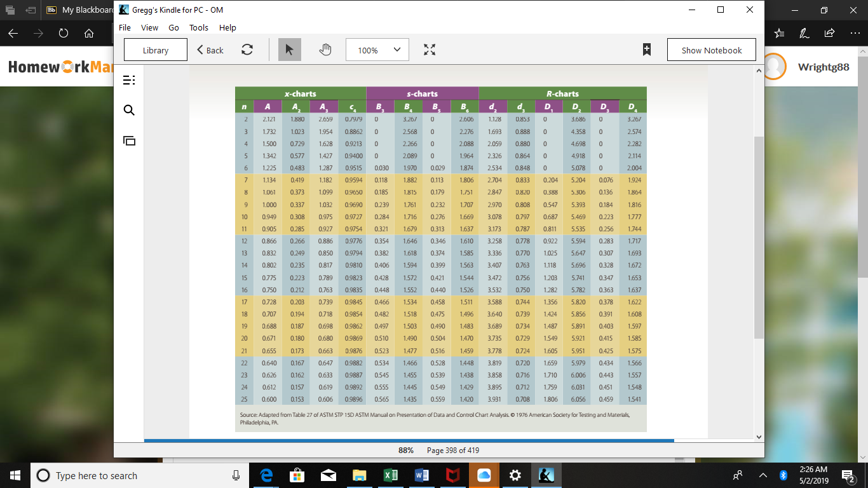This screenshot has width=868, height=488.
Task: Click the 6.056 value in the last row
Action: (x=578, y=400)
